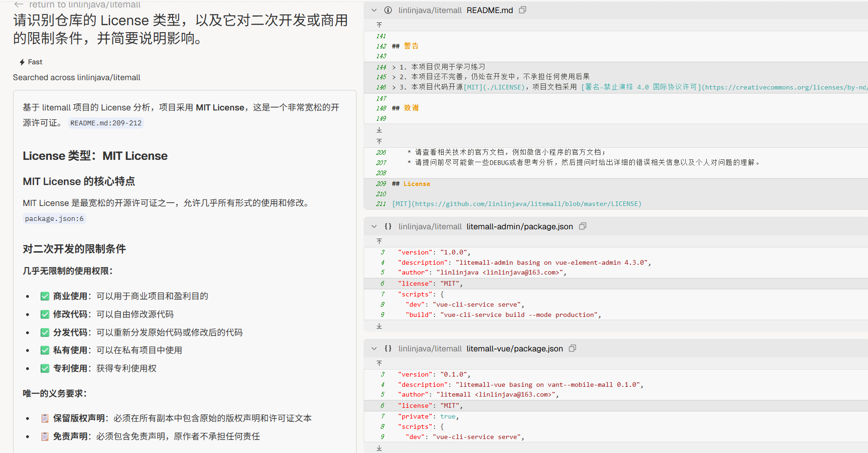This screenshot has height=453, width=868.
Task: Collapse the README.md code panel
Action: (374, 10)
